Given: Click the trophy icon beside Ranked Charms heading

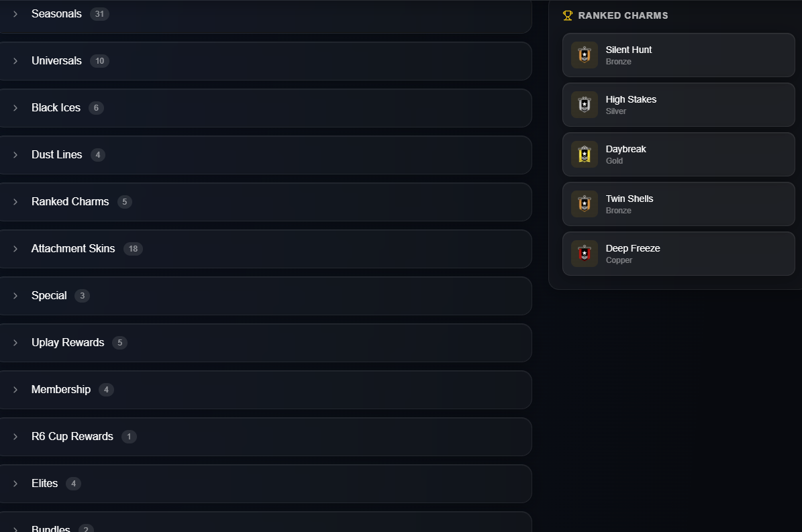Looking at the screenshot, I should pos(567,16).
